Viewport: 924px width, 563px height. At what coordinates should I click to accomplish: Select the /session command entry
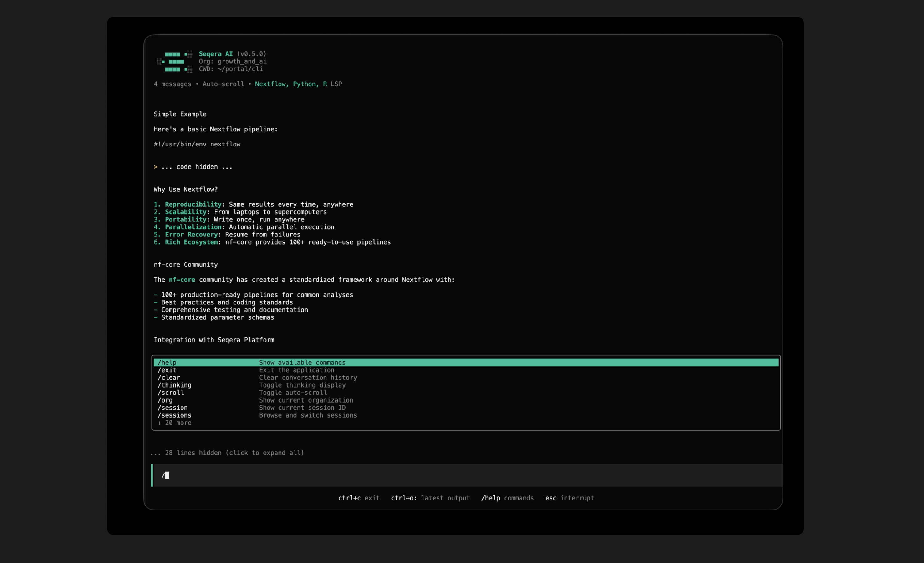pyautogui.click(x=466, y=408)
